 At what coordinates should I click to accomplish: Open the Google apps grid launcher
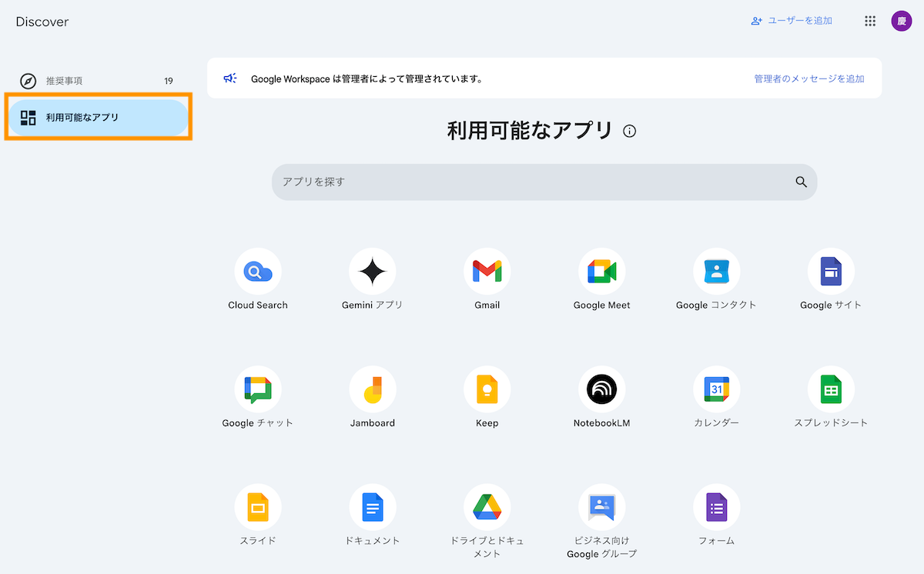click(x=870, y=21)
